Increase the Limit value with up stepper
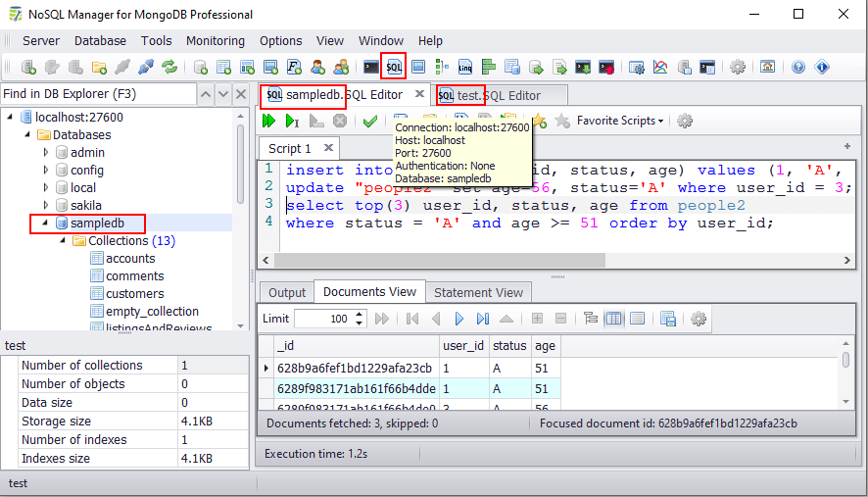This screenshot has height=497, width=868. (x=360, y=314)
